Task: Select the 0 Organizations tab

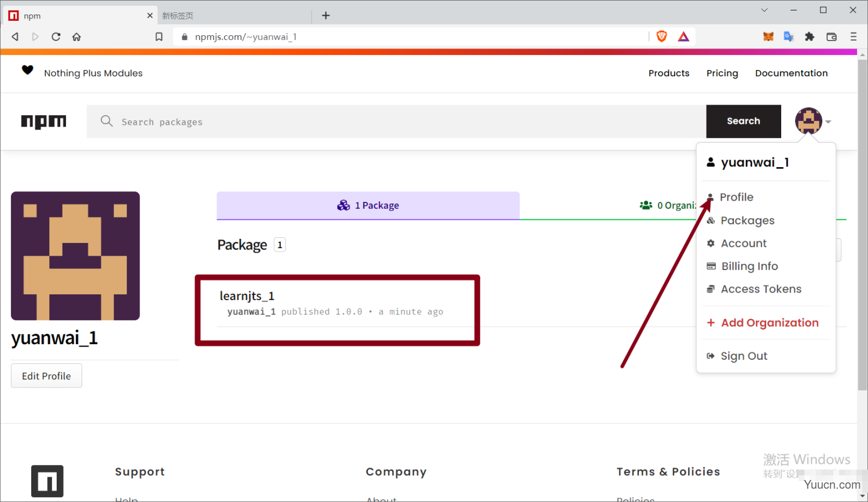Action: coord(668,205)
